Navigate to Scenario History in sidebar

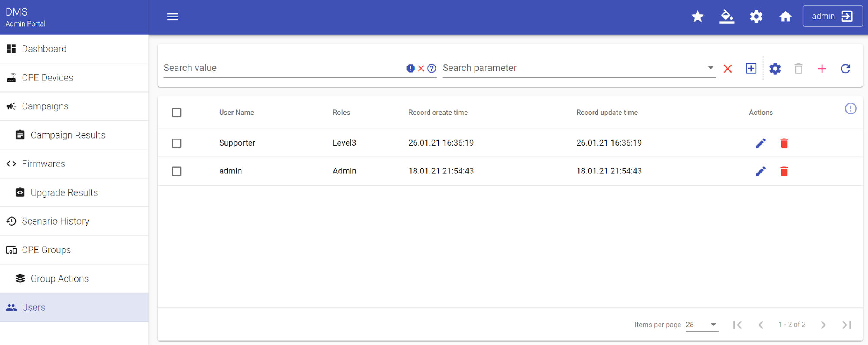[55, 221]
